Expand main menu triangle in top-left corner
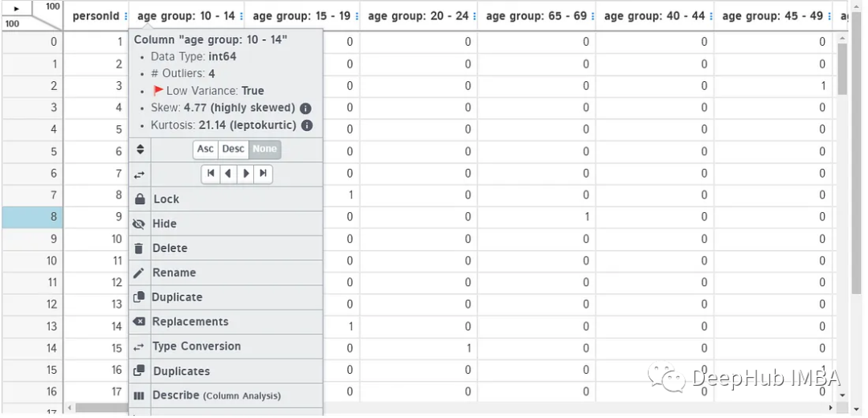Screen dimensions: 868x418 coord(17,9)
